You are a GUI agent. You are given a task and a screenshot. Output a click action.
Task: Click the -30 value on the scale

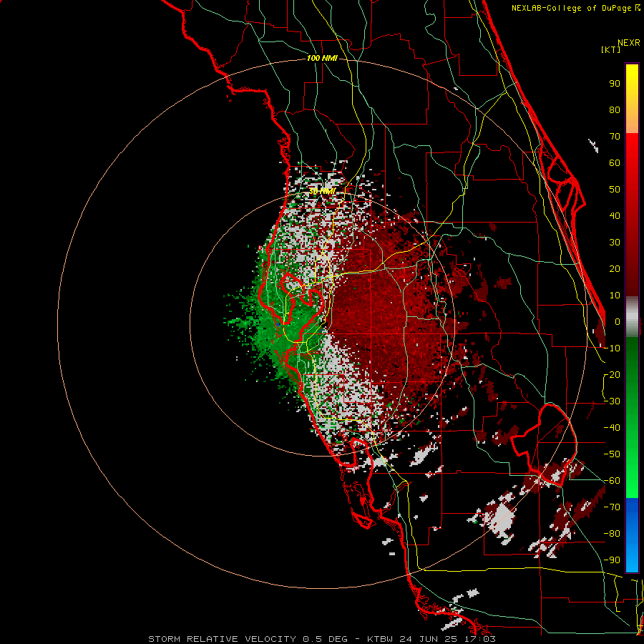pyautogui.click(x=612, y=401)
